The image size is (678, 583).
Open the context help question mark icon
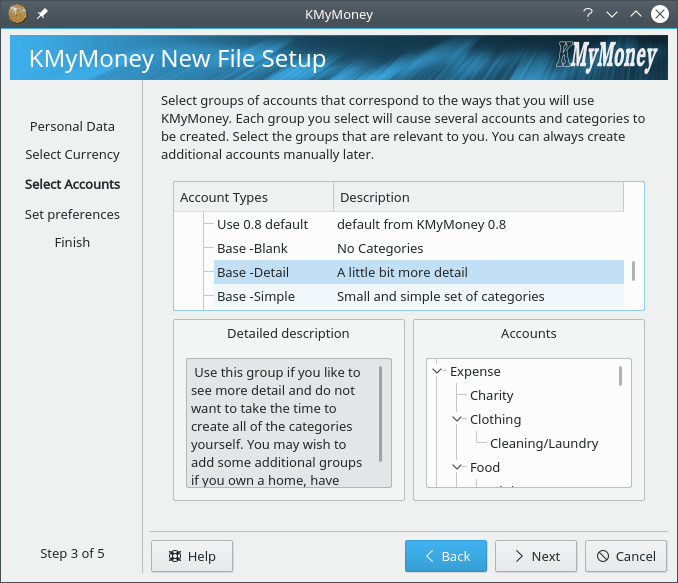(588, 14)
